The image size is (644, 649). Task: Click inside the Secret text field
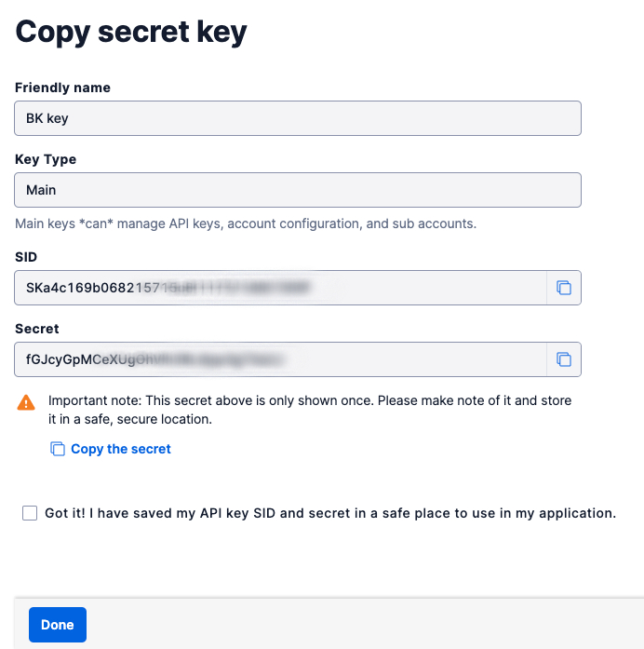pyautogui.click(x=279, y=359)
